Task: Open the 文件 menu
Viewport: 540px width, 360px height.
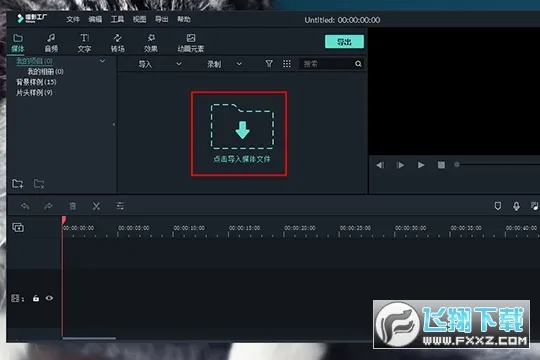Action: click(x=73, y=19)
